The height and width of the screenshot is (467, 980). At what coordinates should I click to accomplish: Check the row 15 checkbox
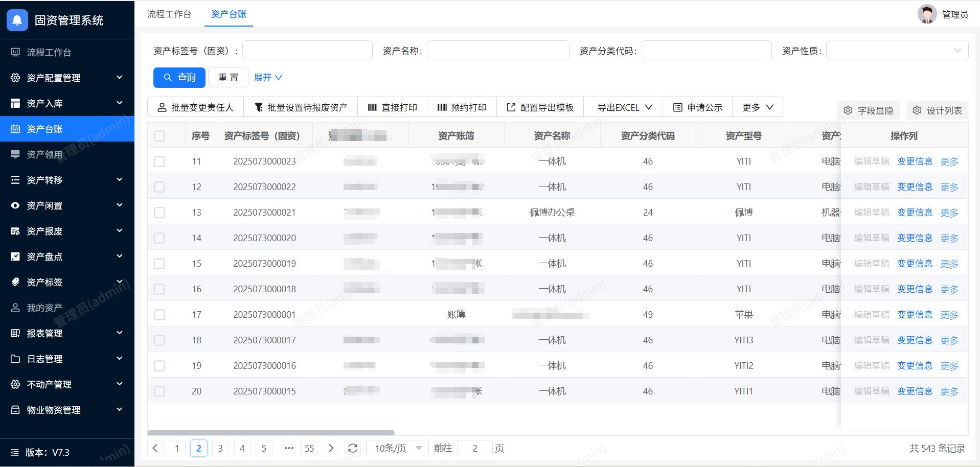(159, 264)
